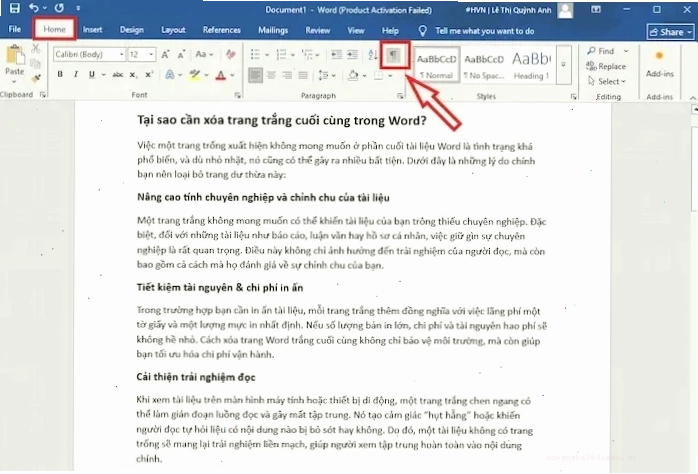Click the Redo/Repeat arrow icon

click(x=59, y=8)
